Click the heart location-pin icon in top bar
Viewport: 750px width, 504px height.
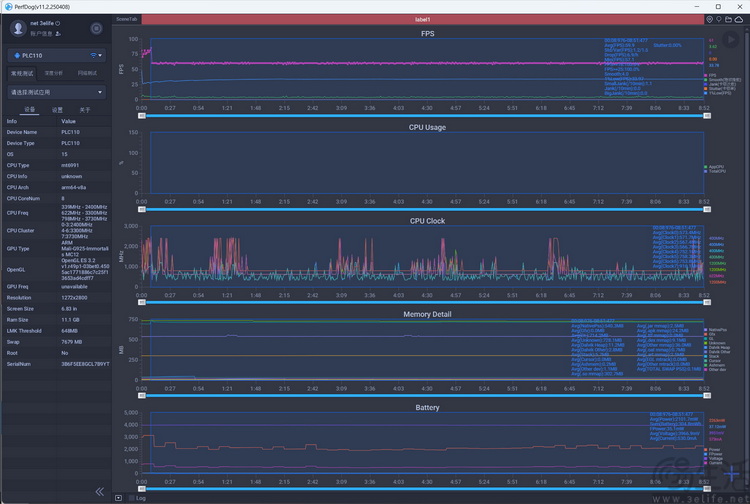709,20
